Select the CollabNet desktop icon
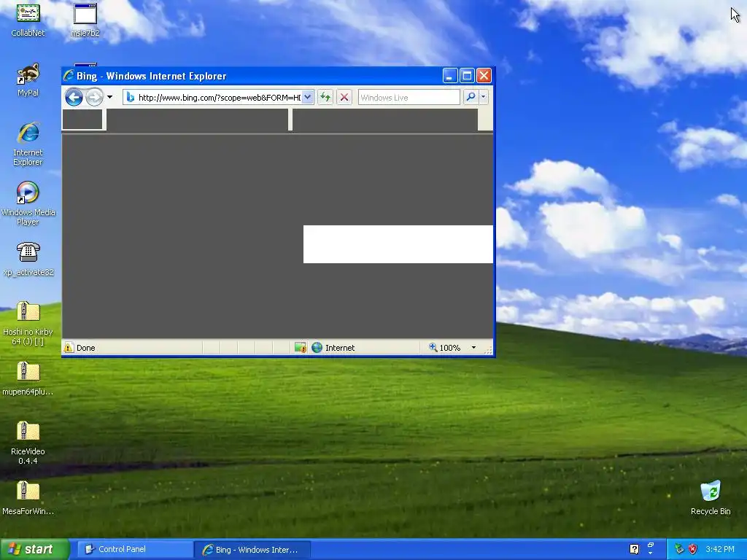The image size is (747, 560). coord(28,20)
